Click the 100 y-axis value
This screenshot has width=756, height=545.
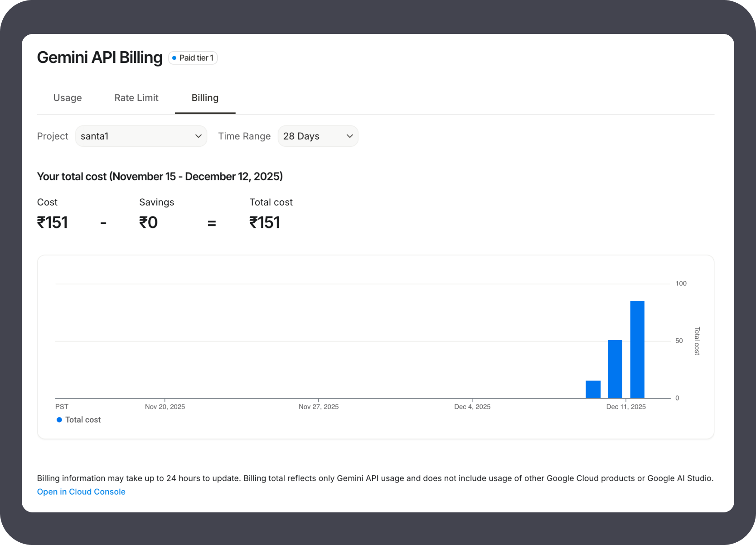(681, 284)
